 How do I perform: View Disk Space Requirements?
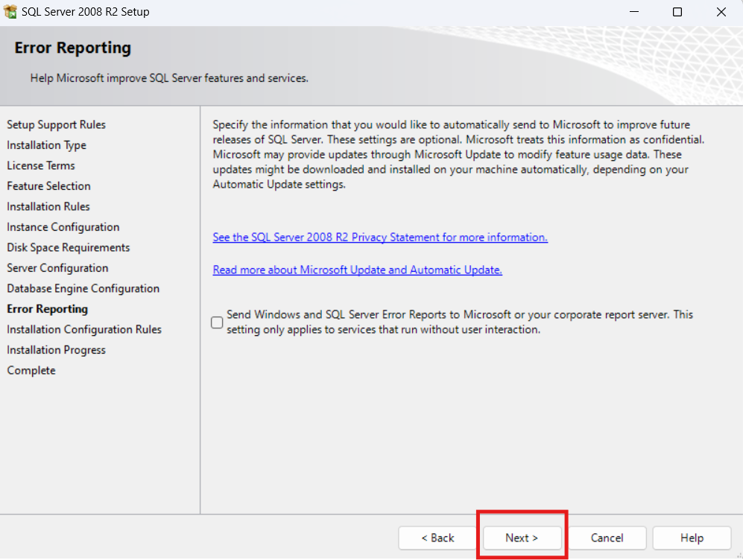[68, 247]
